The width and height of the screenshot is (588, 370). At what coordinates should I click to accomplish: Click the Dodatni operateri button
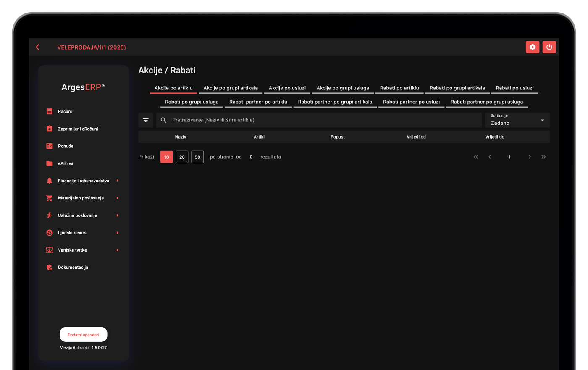point(84,335)
